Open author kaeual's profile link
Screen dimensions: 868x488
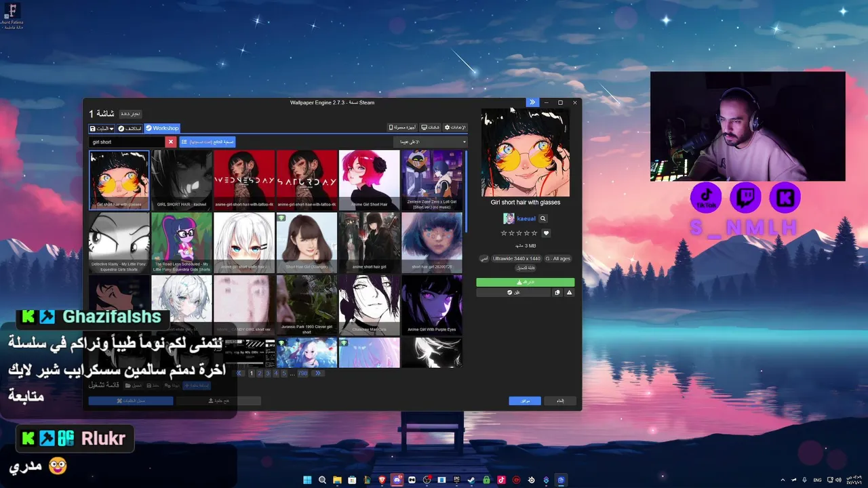tap(526, 219)
